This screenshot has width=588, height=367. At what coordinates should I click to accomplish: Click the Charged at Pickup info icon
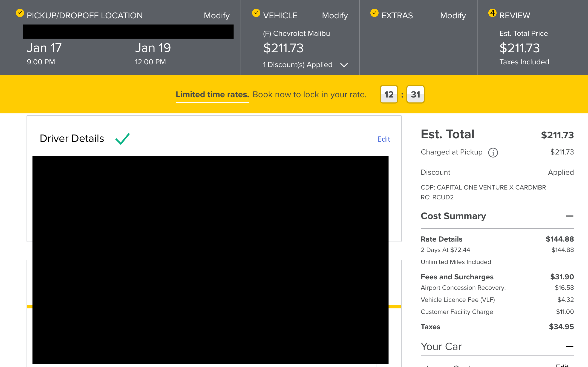[493, 153]
